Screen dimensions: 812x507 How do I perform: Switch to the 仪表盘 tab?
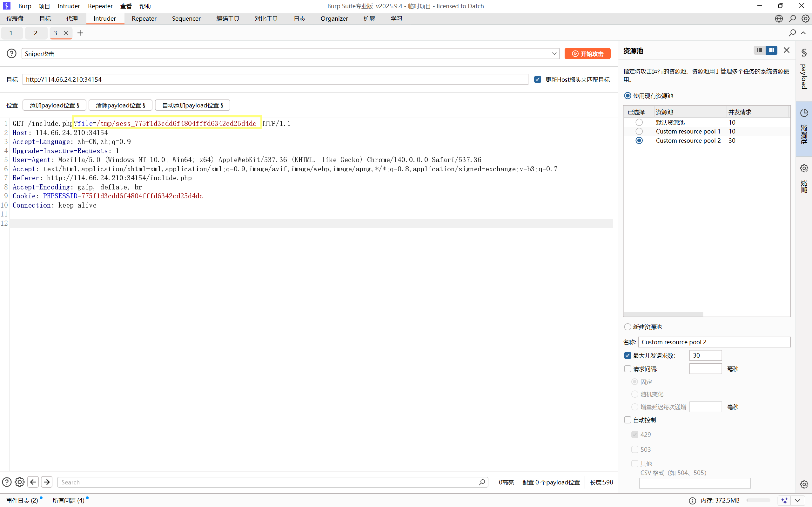[x=15, y=19]
